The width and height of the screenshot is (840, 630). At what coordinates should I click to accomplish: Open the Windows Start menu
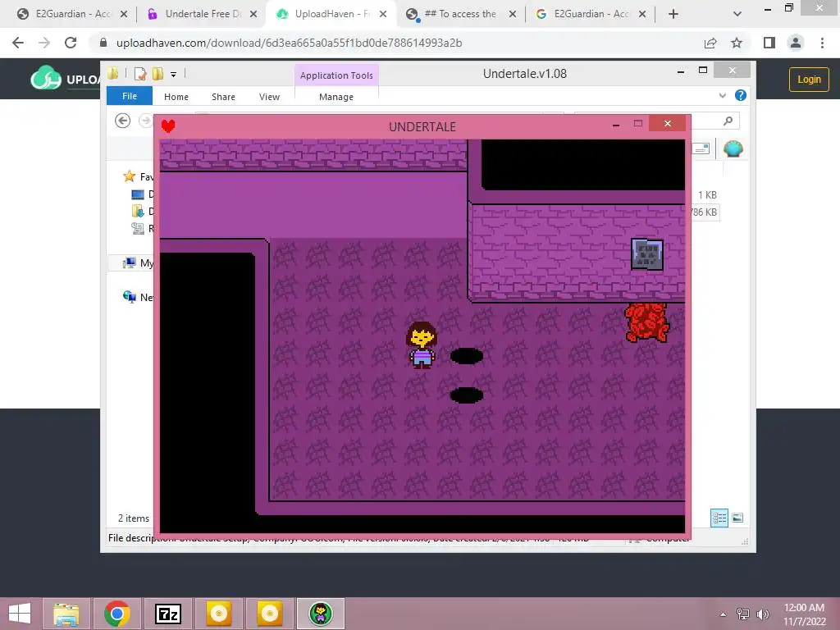click(20, 614)
